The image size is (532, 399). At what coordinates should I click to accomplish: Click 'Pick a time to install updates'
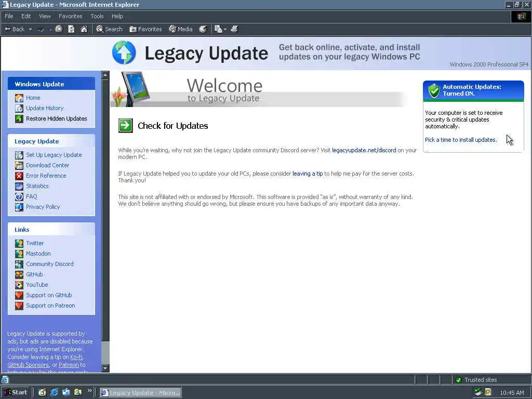click(461, 140)
